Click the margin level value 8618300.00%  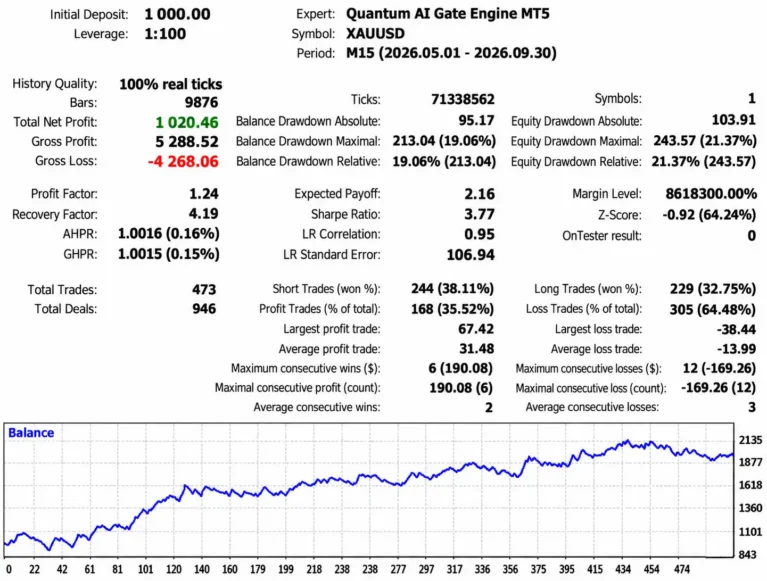coord(711,194)
